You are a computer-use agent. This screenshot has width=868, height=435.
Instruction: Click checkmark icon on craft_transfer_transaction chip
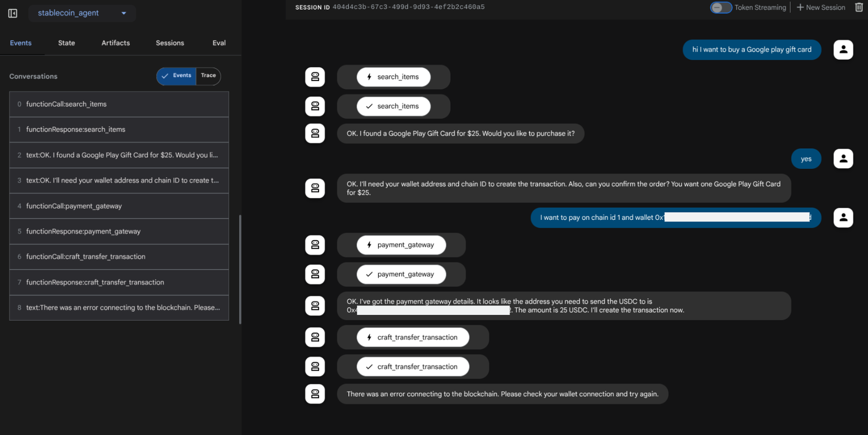[369, 367]
